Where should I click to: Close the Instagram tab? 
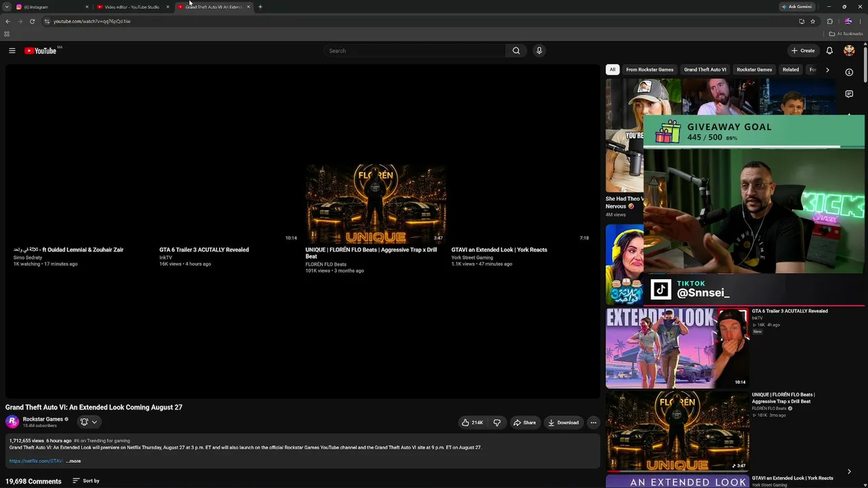tap(87, 7)
